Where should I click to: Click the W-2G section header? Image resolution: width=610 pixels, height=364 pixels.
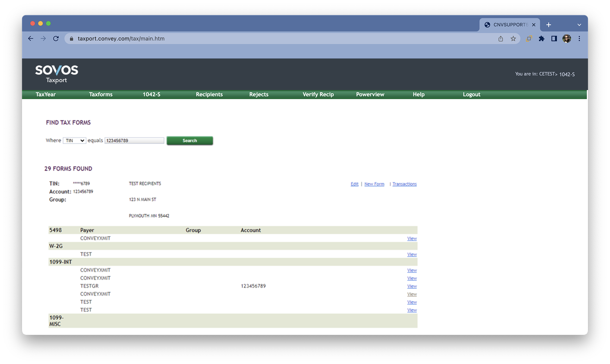56,246
